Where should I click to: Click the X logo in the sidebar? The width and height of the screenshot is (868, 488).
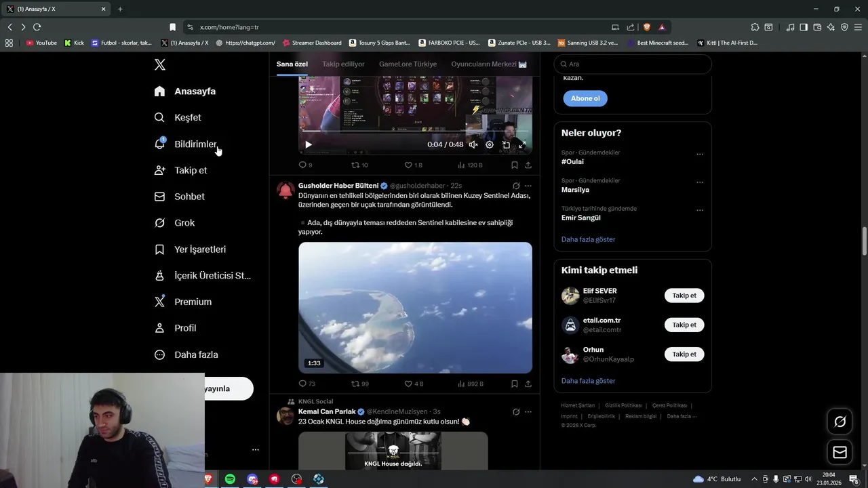point(159,64)
